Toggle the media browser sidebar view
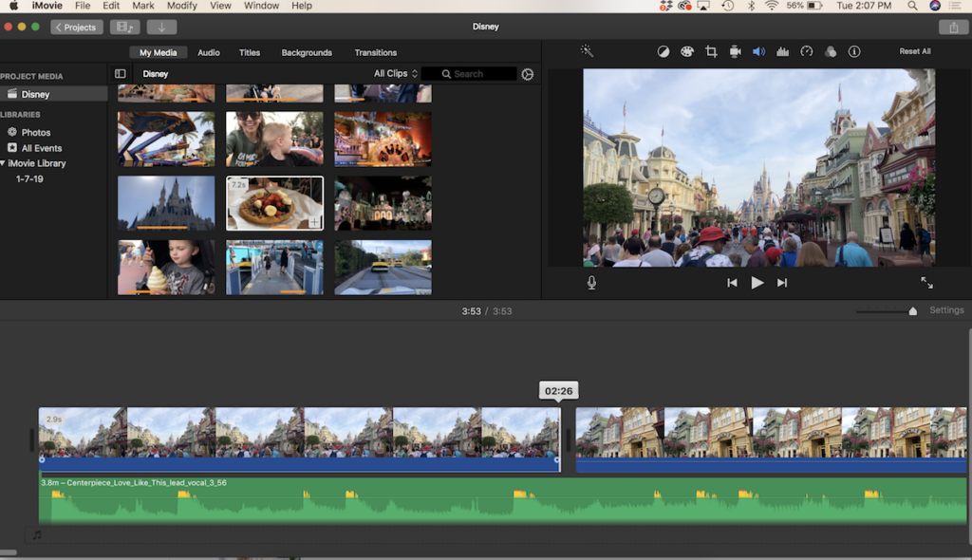972x560 pixels. click(x=119, y=73)
